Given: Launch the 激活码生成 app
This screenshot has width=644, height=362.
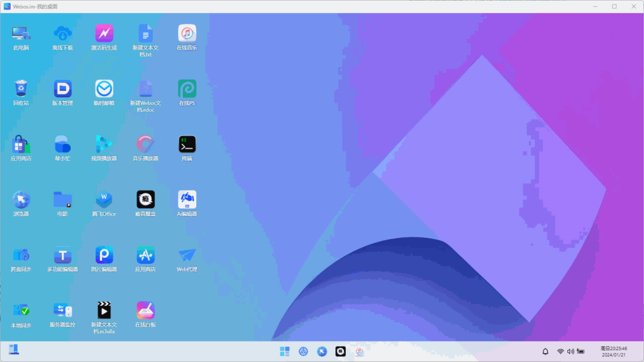Looking at the screenshot, I should pyautogui.click(x=104, y=34).
